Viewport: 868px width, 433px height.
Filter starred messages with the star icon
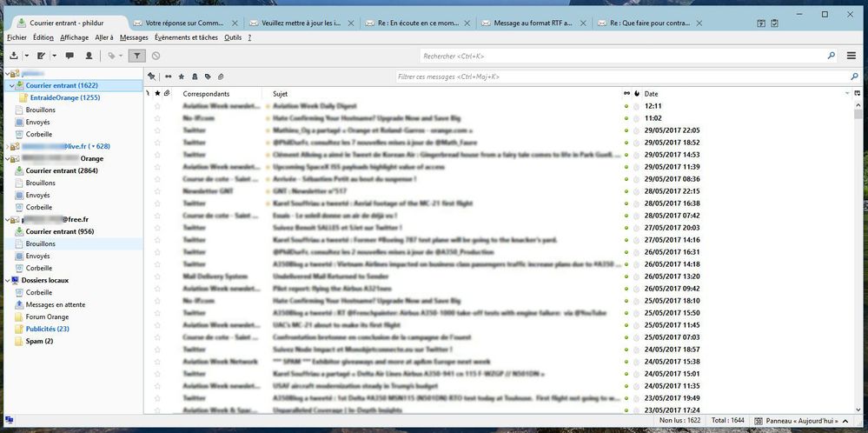181,77
